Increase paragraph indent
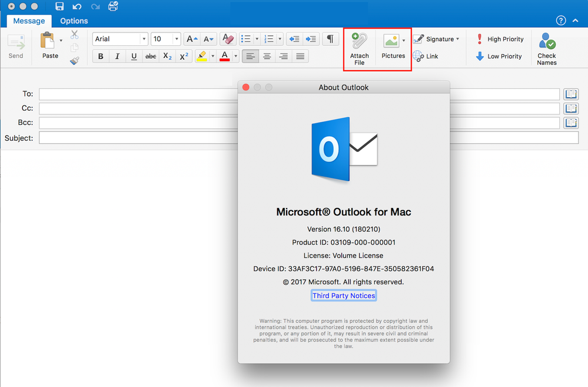 tap(311, 39)
